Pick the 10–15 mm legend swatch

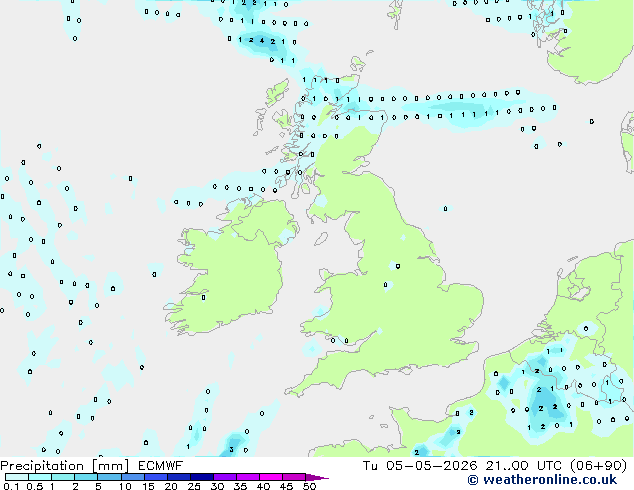click(132, 477)
